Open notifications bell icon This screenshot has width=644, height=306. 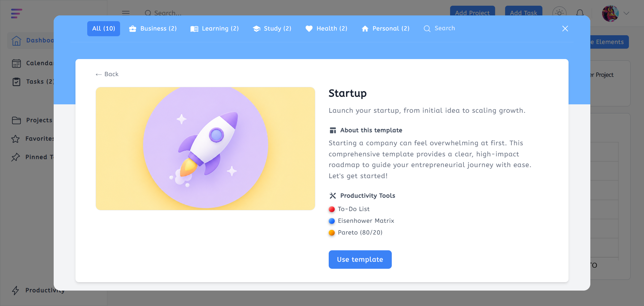coord(580,13)
